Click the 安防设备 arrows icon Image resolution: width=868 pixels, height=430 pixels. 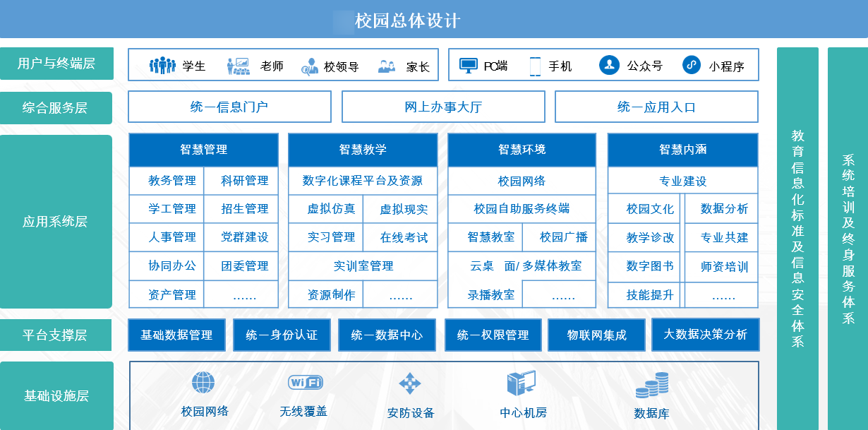tap(410, 383)
